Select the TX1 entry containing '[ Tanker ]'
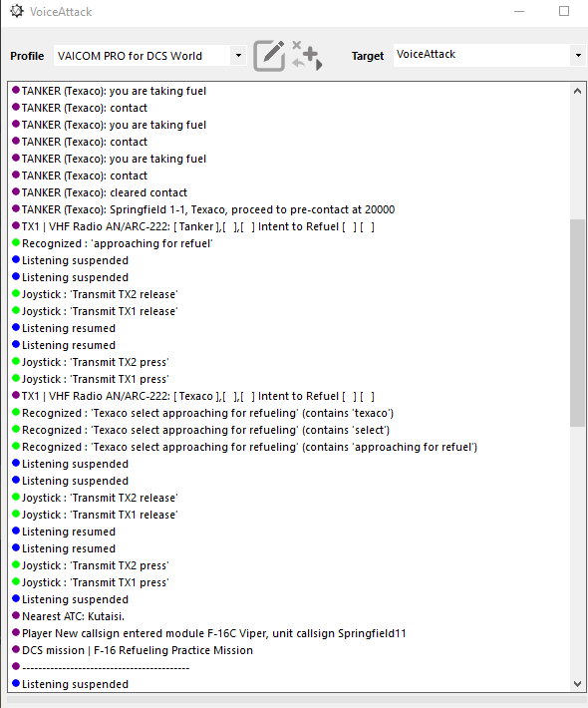The height and width of the screenshot is (708, 588). pyautogui.click(x=193, y=226)
